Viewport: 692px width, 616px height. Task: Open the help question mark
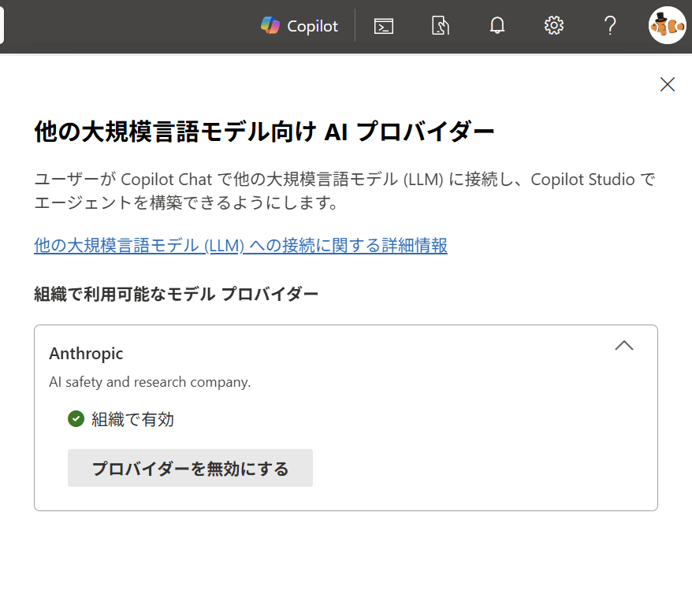610,26
